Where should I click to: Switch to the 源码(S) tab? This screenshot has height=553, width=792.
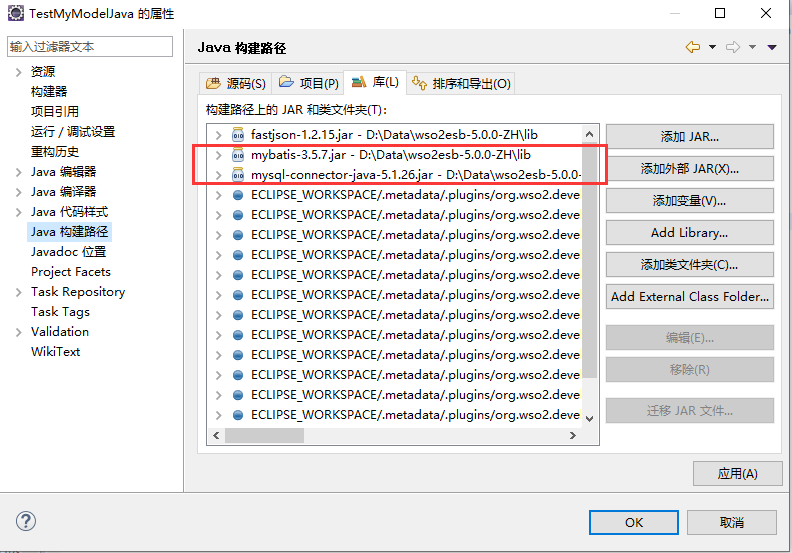tap(236, 83)
